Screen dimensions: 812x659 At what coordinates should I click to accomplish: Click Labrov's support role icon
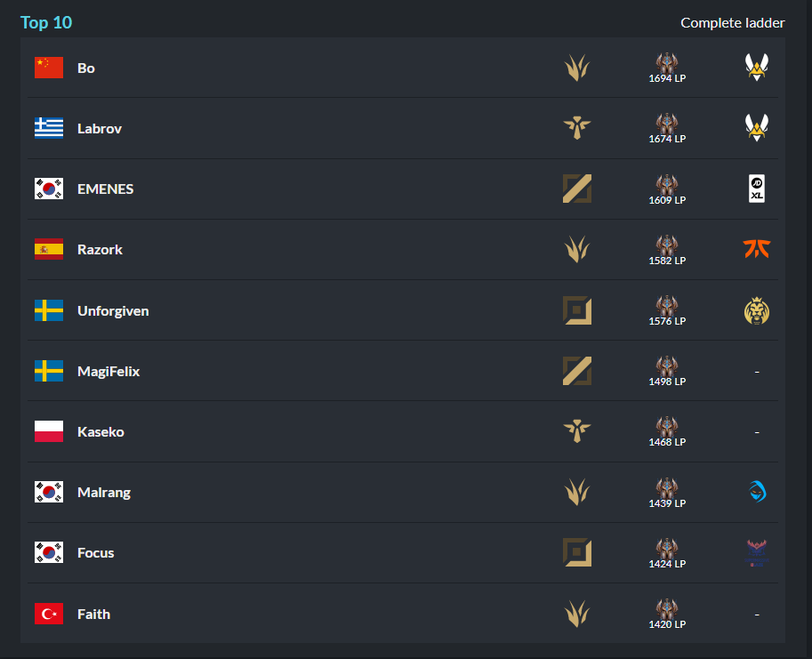pyautogui.click(x=577, y=128)
